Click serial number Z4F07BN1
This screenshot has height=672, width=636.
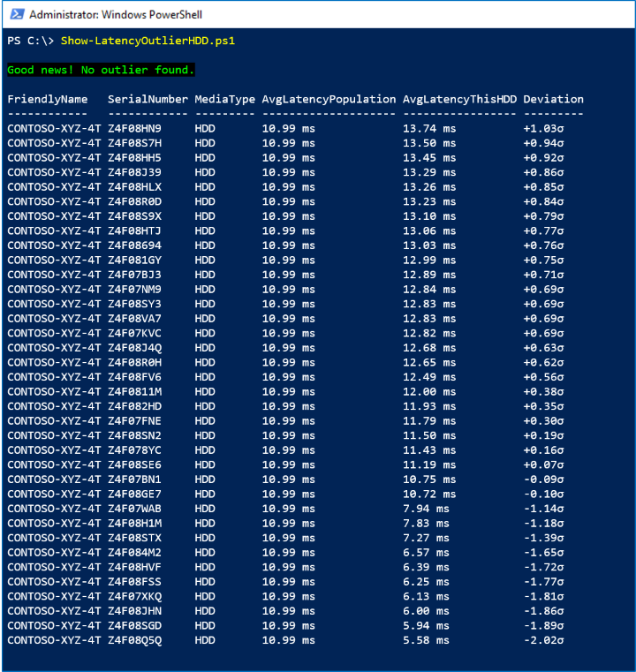click(x=134, y=479)
